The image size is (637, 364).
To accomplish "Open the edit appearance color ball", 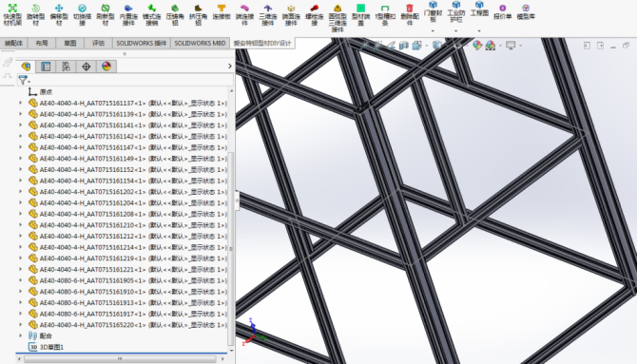I will [477, 45].
